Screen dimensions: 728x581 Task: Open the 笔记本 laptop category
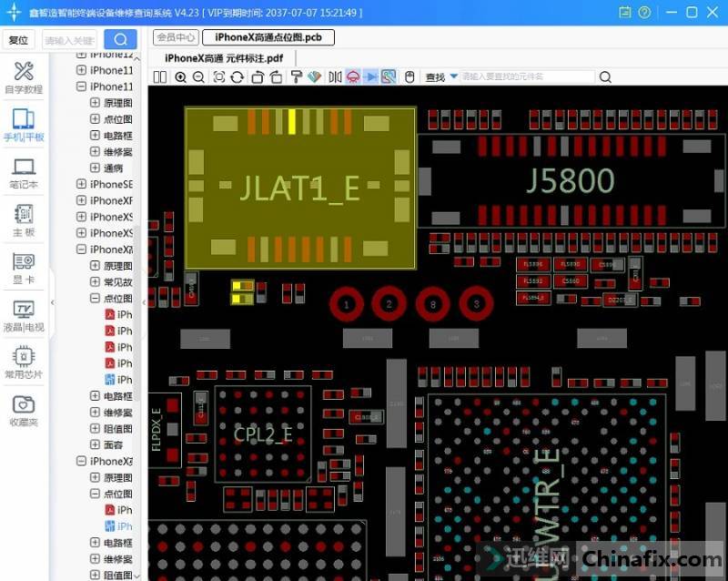point(24,173)
